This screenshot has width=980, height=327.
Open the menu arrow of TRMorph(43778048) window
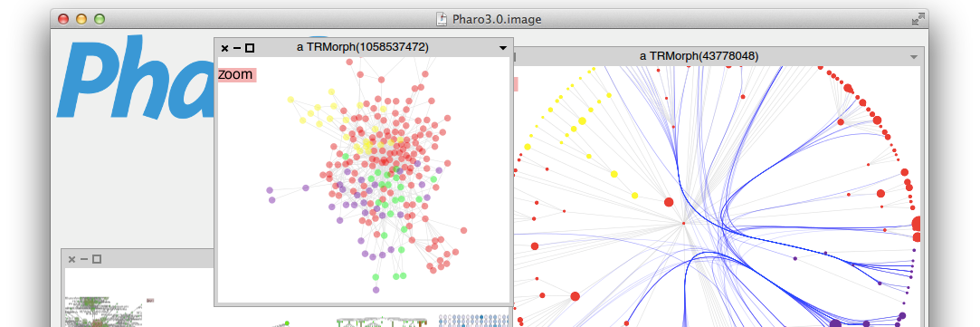coord(914,57)
